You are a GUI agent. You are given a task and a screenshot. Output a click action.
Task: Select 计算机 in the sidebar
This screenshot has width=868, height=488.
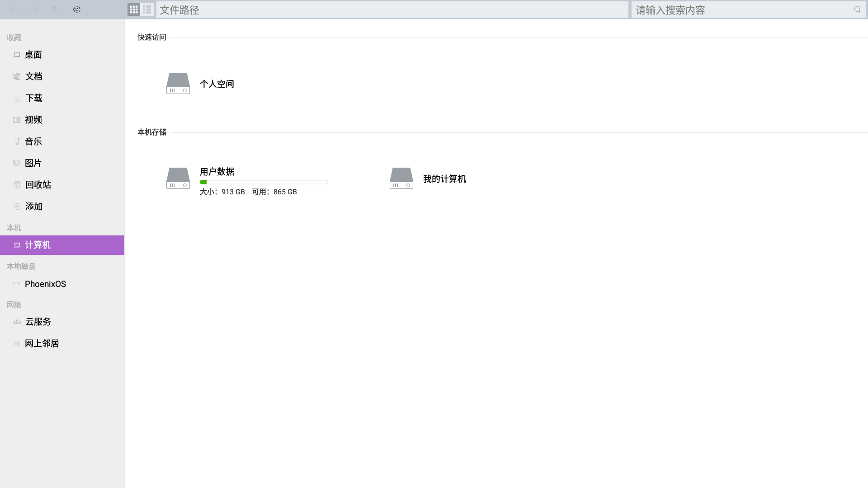[x=62, y=245]
